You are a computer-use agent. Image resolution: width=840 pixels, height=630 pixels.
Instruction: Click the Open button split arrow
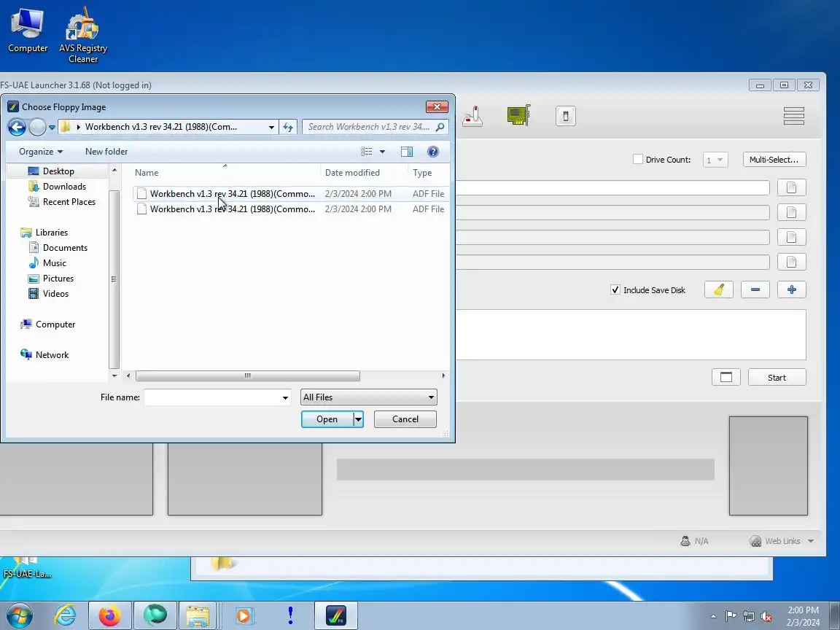(359, 419)
